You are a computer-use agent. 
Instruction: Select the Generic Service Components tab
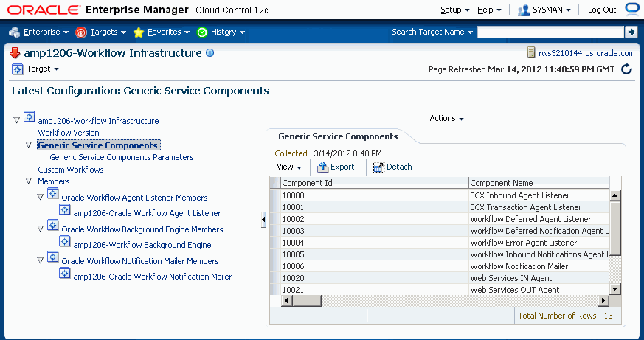(x=338, y=136)
